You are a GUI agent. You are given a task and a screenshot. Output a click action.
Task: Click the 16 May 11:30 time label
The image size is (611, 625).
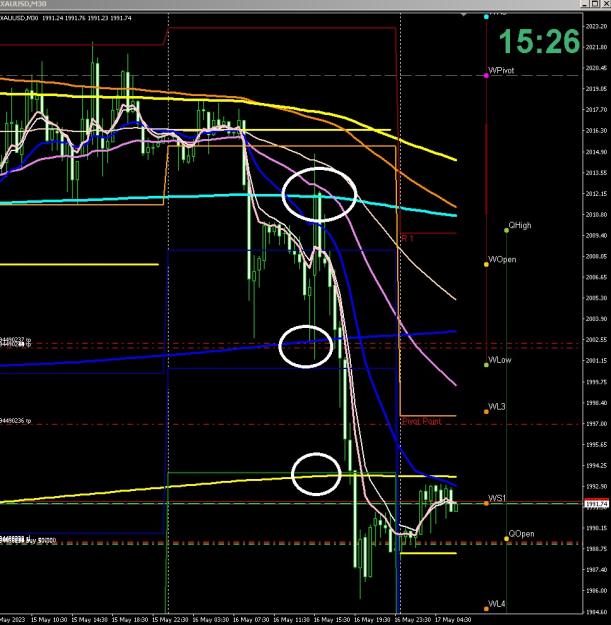click(x=291, y=620)
